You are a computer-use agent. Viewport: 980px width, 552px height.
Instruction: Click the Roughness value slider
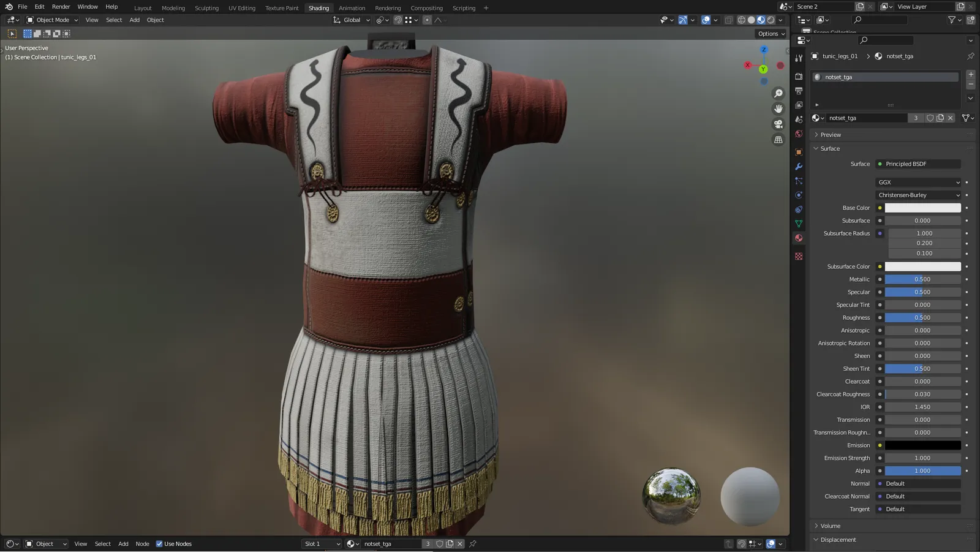click(922, 317)
